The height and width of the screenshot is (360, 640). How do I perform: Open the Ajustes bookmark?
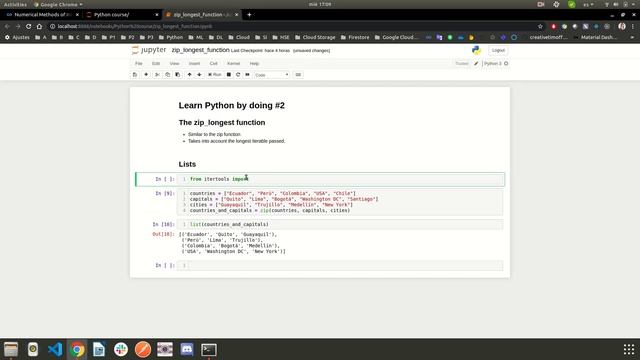[17, 37]
